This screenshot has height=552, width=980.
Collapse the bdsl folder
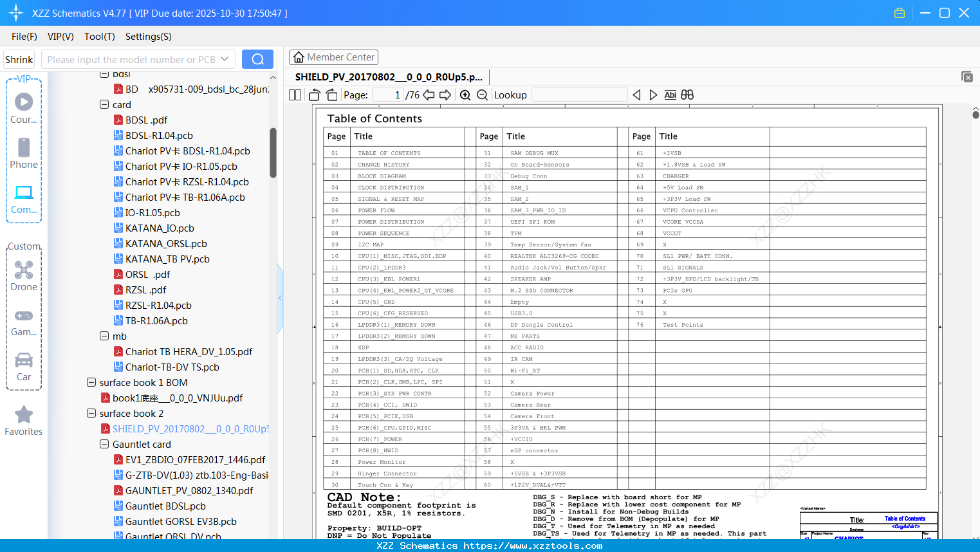pos(104,74)
